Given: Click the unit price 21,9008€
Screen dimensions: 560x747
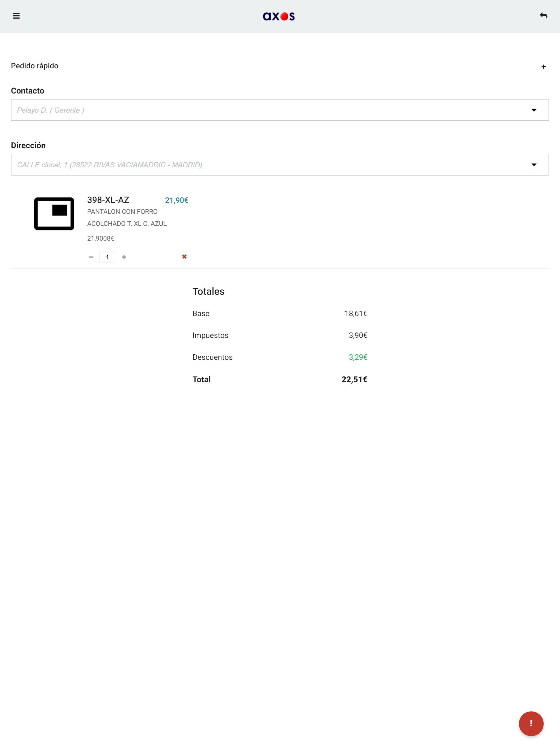Looking at the screenshot, I should pyautogui.click(x=101, y=238).
